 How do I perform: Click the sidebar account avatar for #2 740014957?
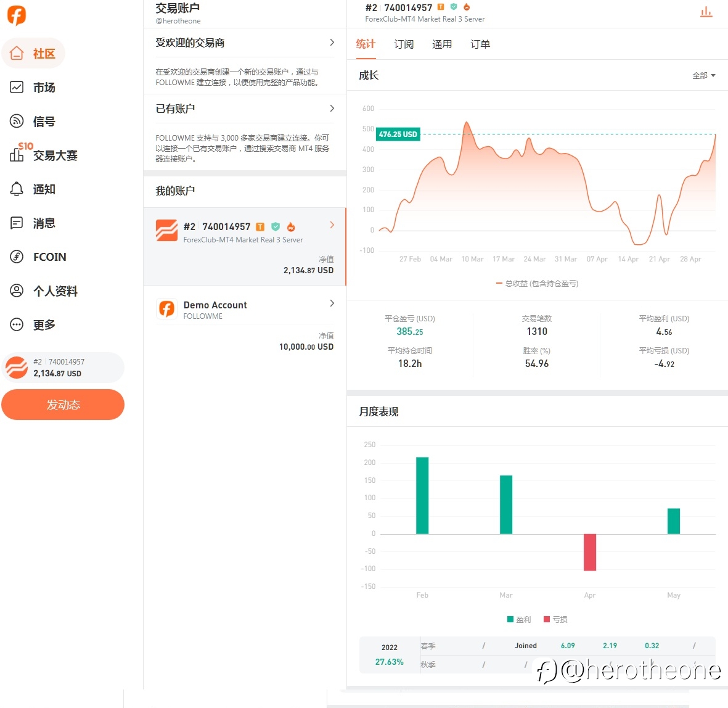pos(17,368)
